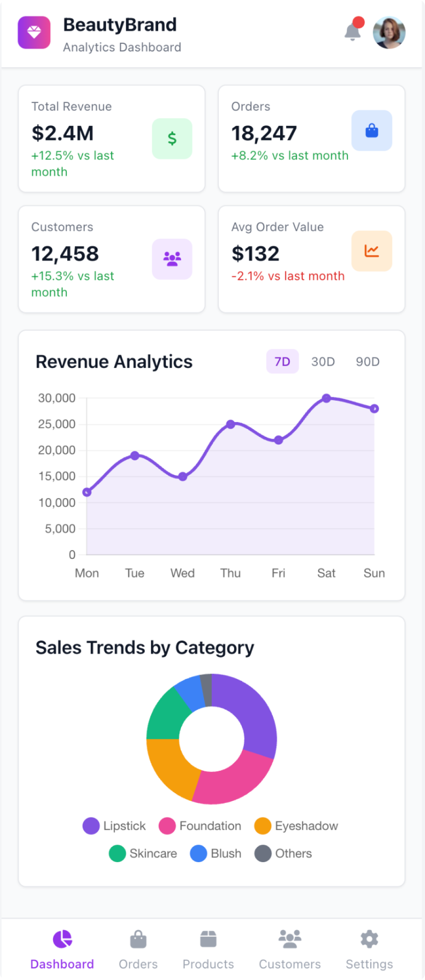This screenshot has width=425, height=980.
Task: Open Settings from bottom navigation
Action: point(369,949)
